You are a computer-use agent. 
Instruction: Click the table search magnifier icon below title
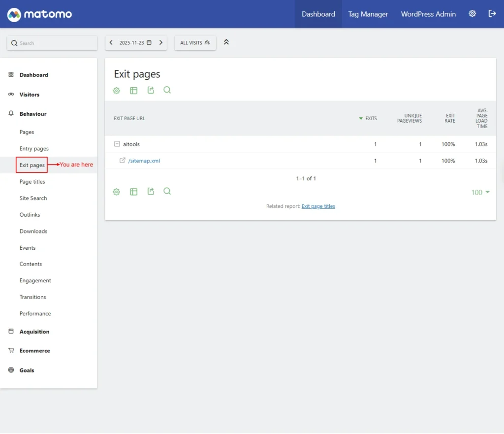click(x=167, y=90)
